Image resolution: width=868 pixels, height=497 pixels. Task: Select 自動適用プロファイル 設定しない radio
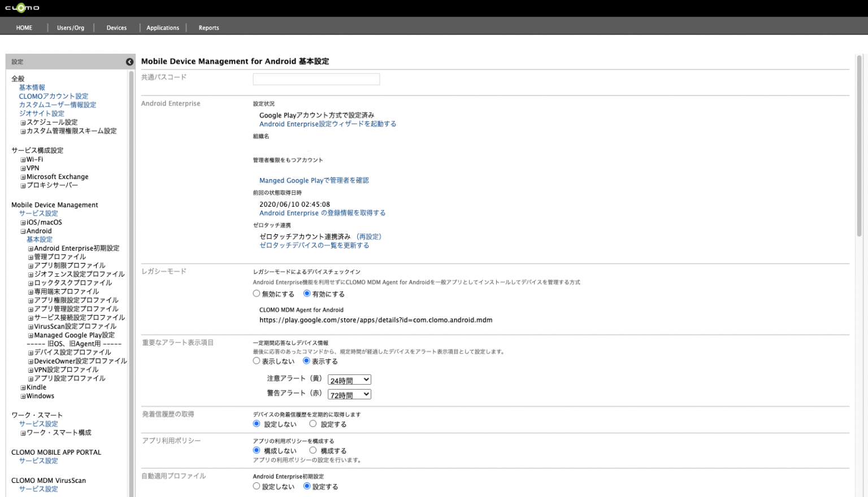pyautogui.click(x=257, y=486)
